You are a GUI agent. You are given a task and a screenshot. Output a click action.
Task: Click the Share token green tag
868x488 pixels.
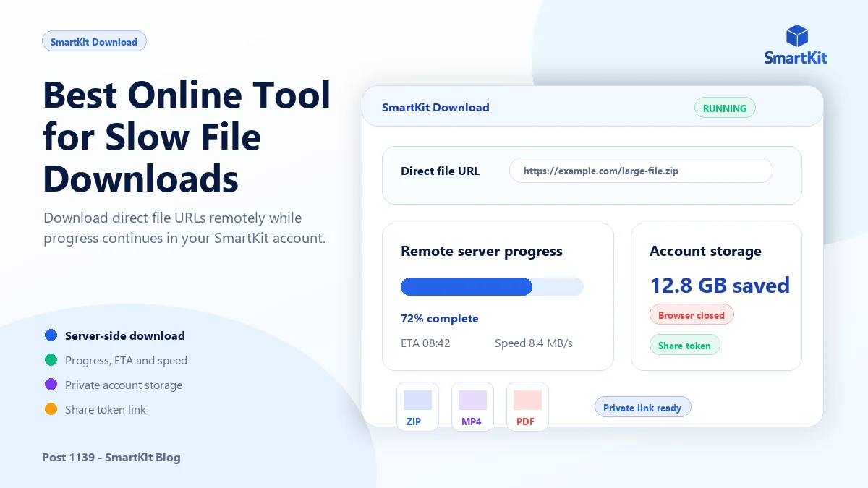[684, 346]
